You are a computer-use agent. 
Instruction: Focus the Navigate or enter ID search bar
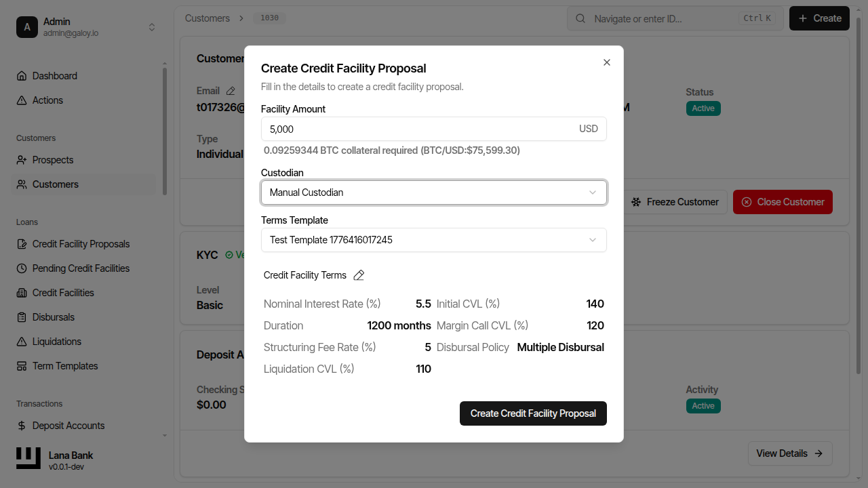tap(671, 18)
